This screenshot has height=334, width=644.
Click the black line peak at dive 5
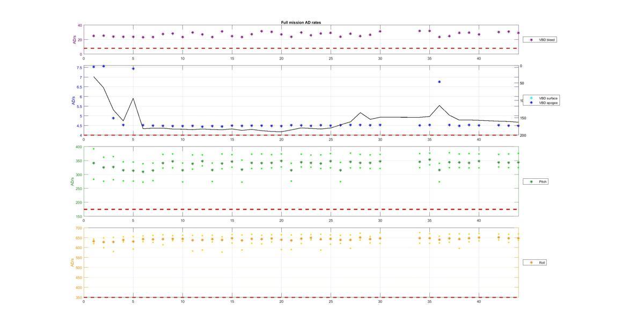133,98
